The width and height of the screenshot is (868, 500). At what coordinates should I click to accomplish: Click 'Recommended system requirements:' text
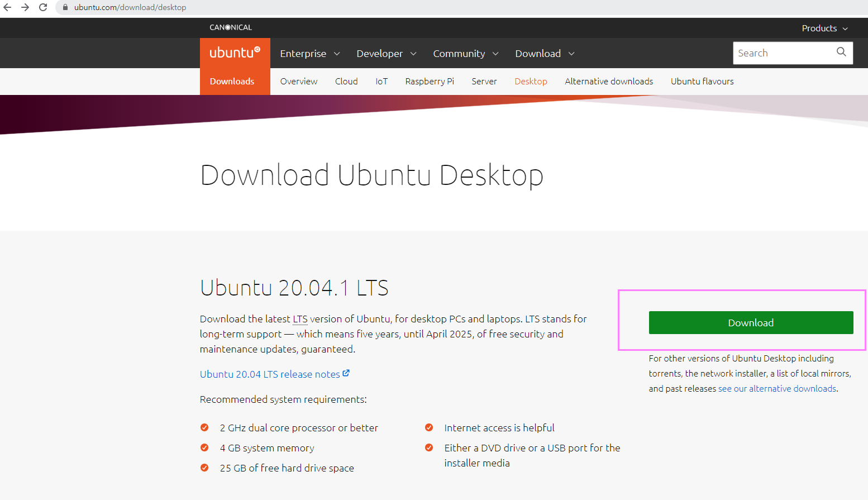(x=283, y=399)
